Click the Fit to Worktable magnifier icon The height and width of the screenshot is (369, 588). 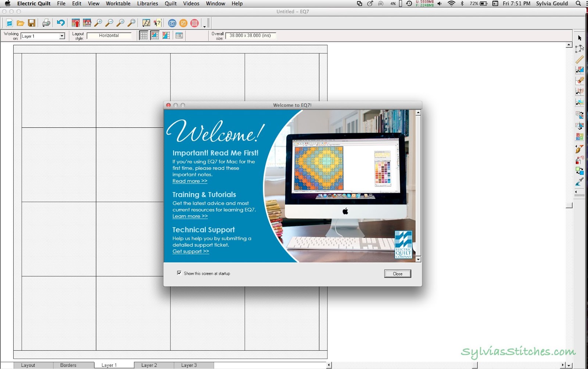pos(131,23)
